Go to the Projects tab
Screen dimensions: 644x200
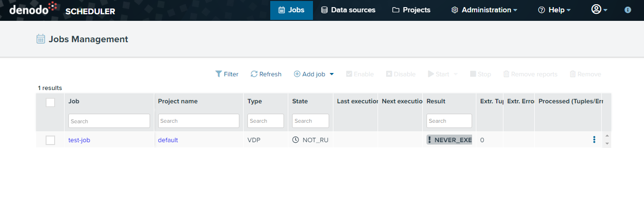(411, 10)
